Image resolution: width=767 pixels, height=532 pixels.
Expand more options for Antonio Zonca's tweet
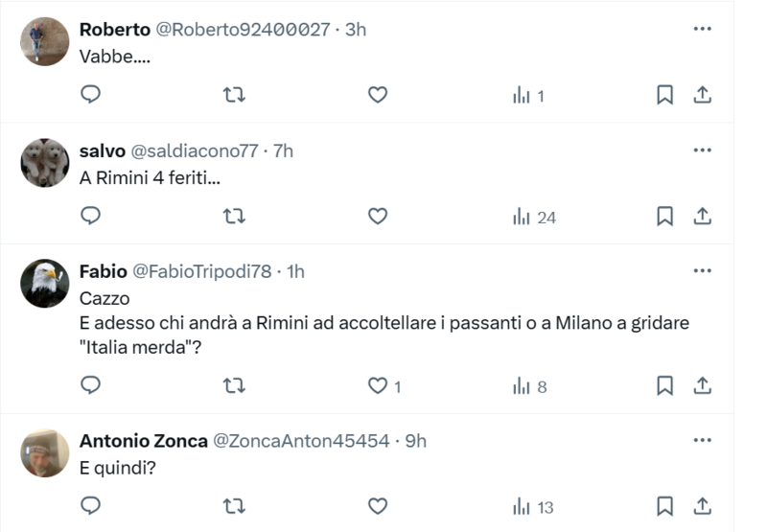click(702, 441)
